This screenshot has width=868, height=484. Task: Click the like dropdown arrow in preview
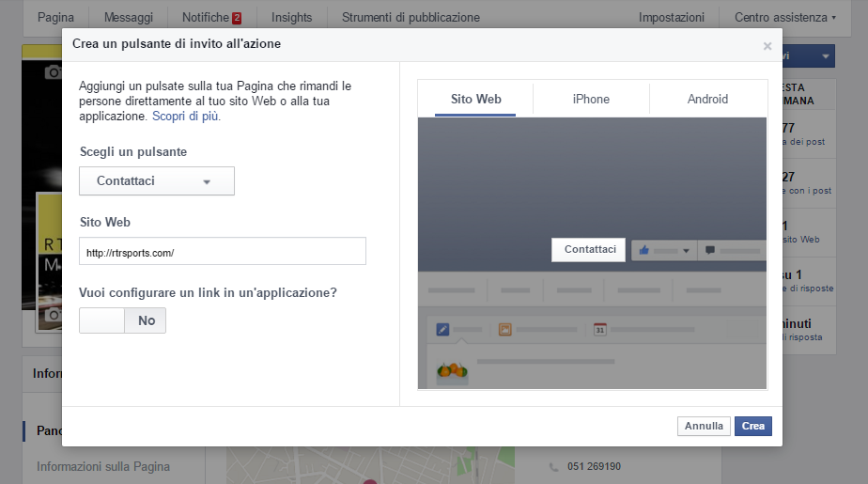(x=686, y=251)
